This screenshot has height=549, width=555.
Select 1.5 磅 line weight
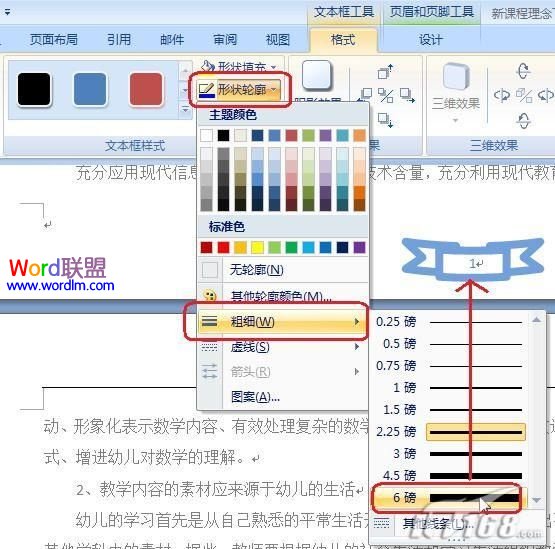tap(449, 410)
